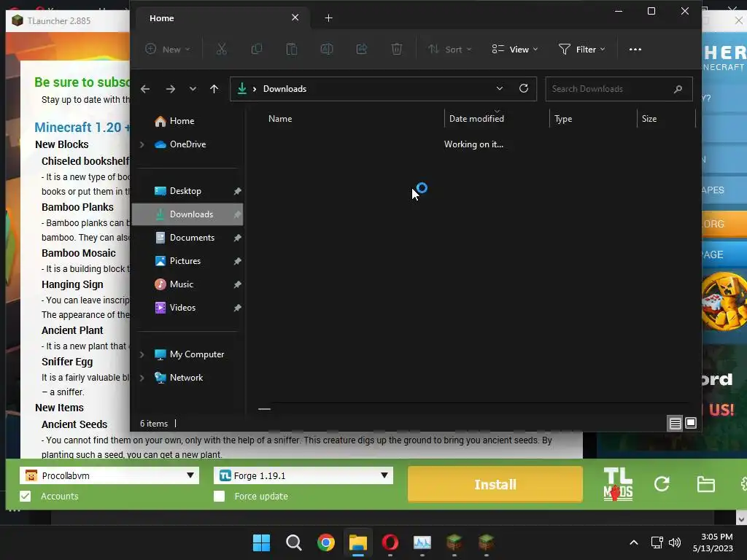
Task: Open the Filter dropdown
Action: pyautogui.click(x=581, y=49)
